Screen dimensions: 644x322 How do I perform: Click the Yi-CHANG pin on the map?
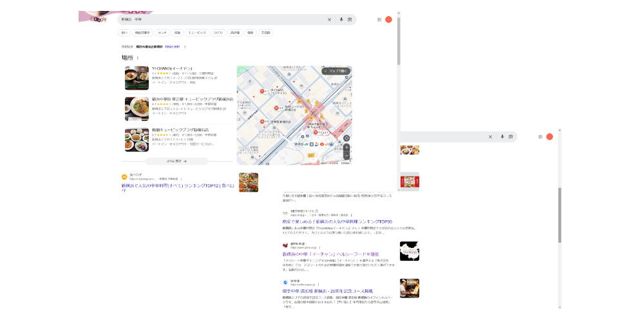click(x=263, y=91)
